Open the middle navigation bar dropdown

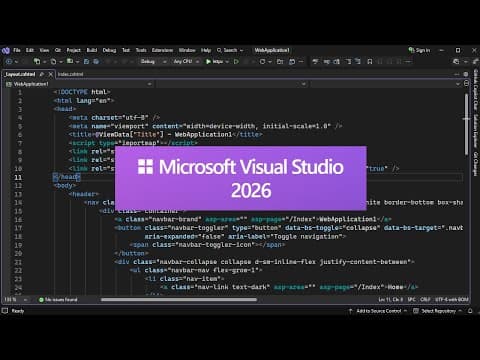coord(232,84)
